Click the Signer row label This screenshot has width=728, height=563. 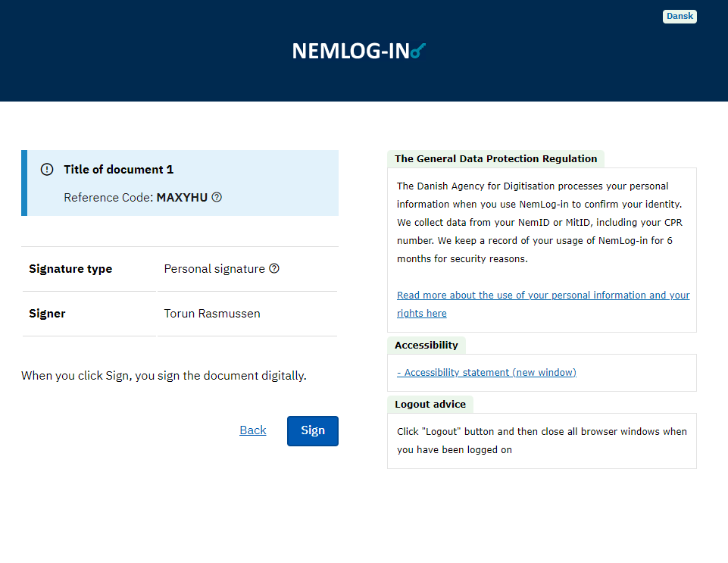(x=47, y=314)
